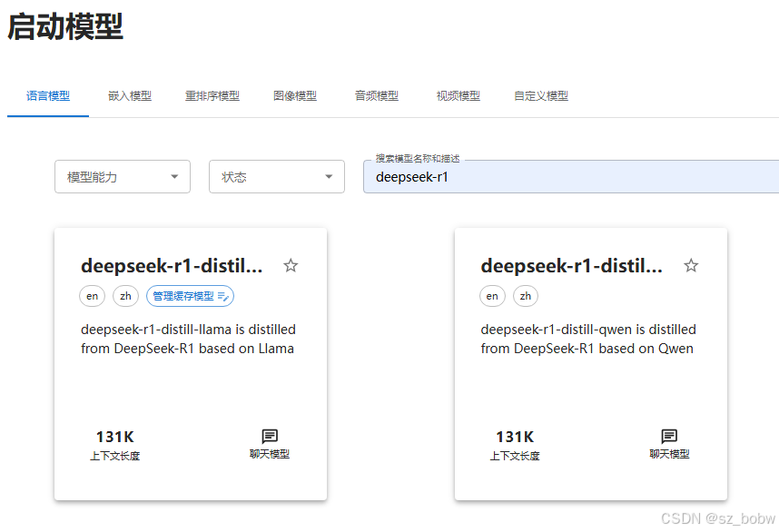Click the zh tag on qwen card
779x532 pixels.
pos(526,296)
